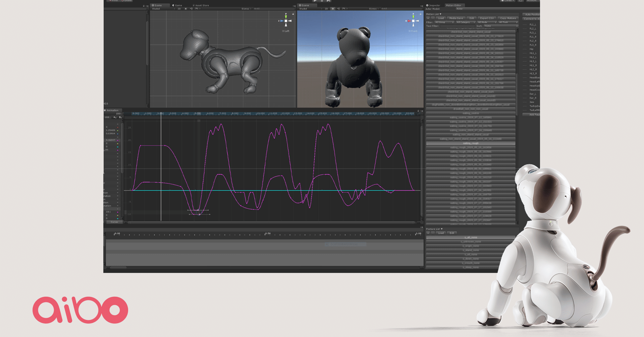Switch to the Motion Editor tab
The image size is (644, 337).
tap(454, 5)
